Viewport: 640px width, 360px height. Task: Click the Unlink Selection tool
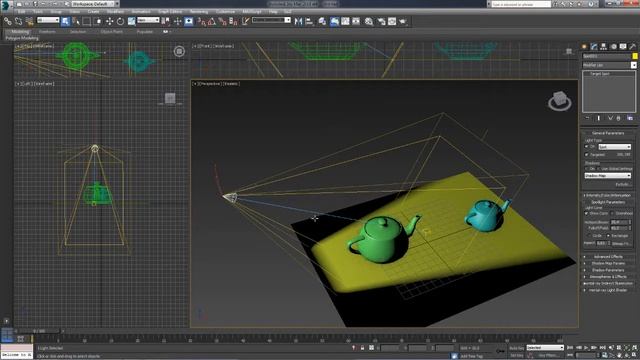click(x=18, y=21)
